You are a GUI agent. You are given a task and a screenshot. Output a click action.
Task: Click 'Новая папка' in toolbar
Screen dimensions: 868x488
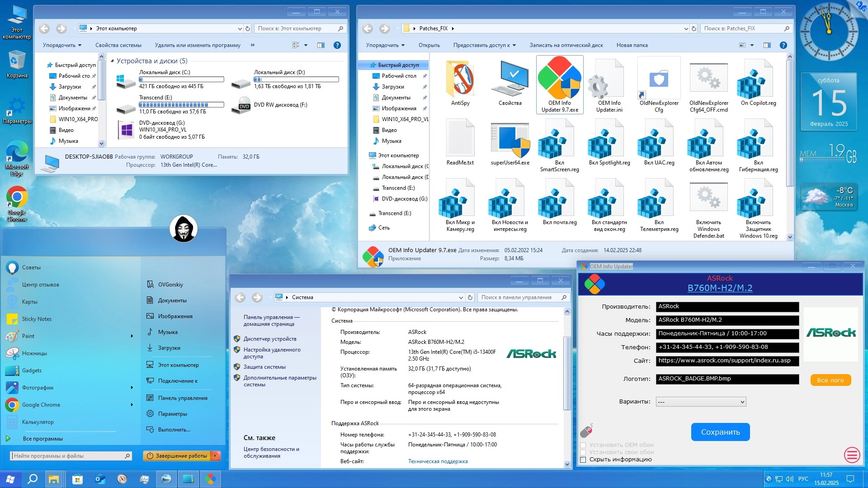pyautogui.click(x=632, y=45)
